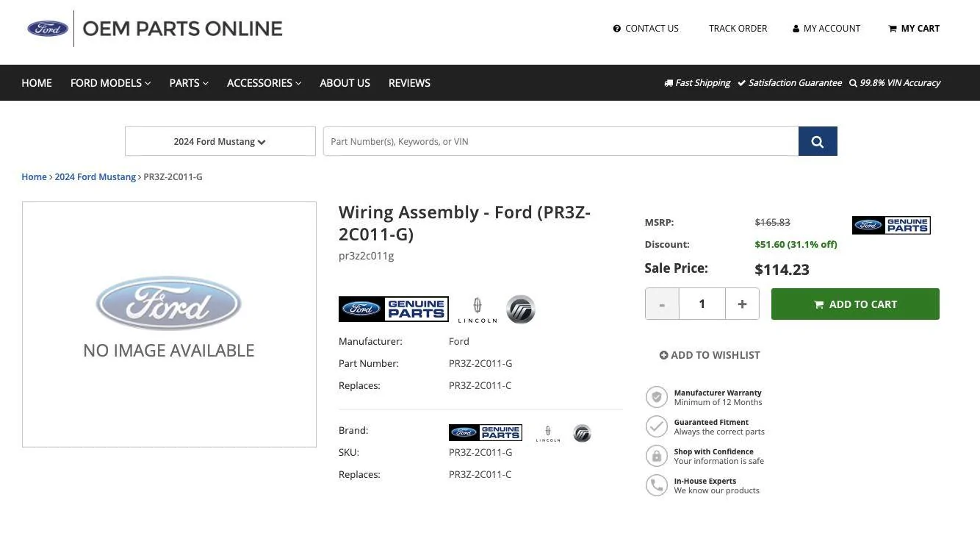Click the small Lincoln logo in Brand row
This screenshot has width=980, height=533.
[548, 433]
